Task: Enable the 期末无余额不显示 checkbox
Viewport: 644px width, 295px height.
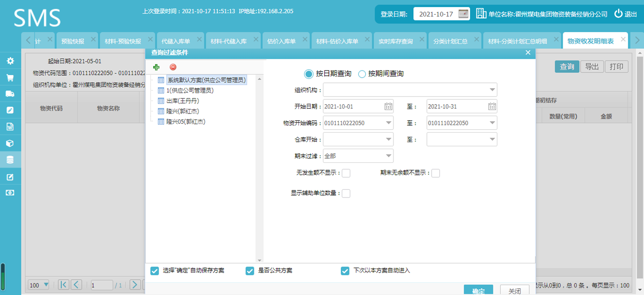Action: [435, 173]
